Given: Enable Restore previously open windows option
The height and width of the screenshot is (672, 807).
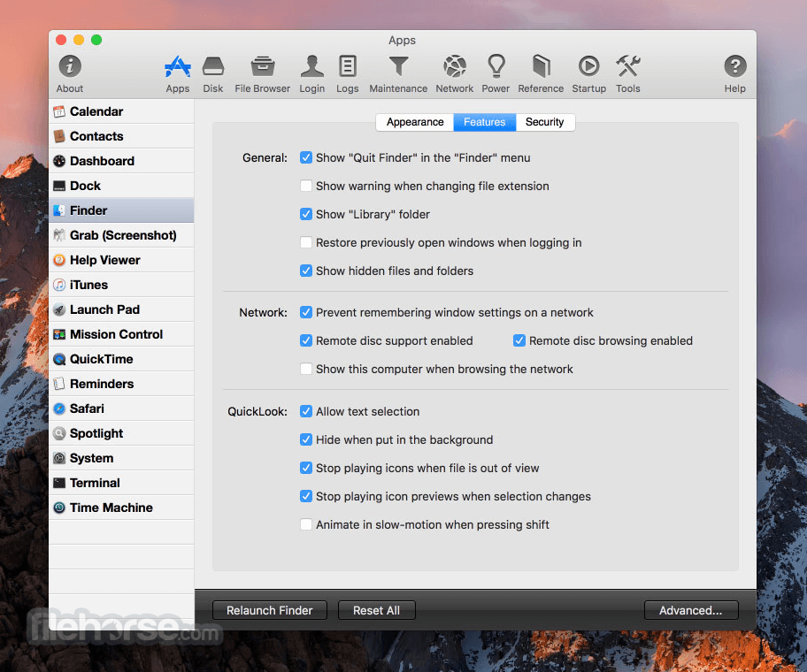Looking at the screenshot, I should [x=305, y=242].
